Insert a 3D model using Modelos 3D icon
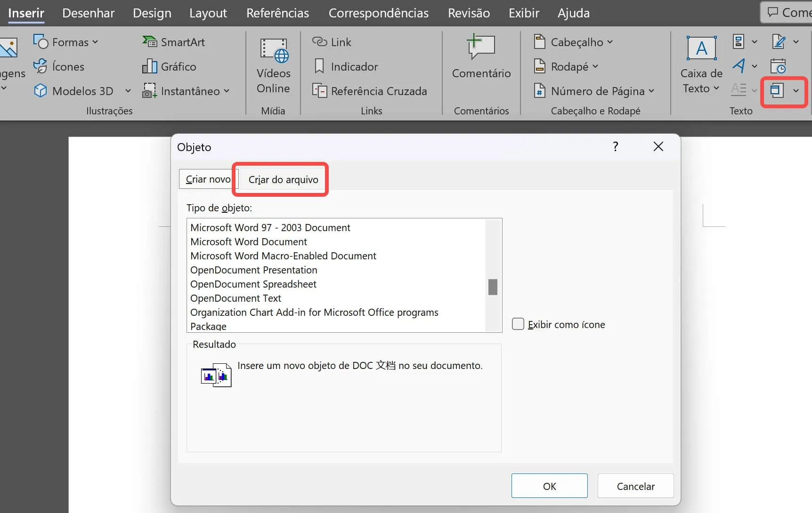This screenshot has height=513, width=812. point(41,90)
